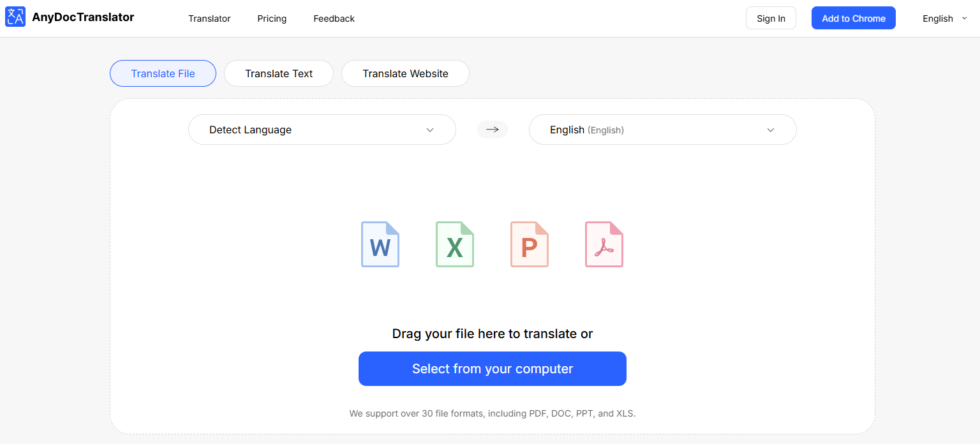Click the Detect Language dropdown chevron
Image resolution: width=980 pixels, height=444 pixels.
click(429, 129)
